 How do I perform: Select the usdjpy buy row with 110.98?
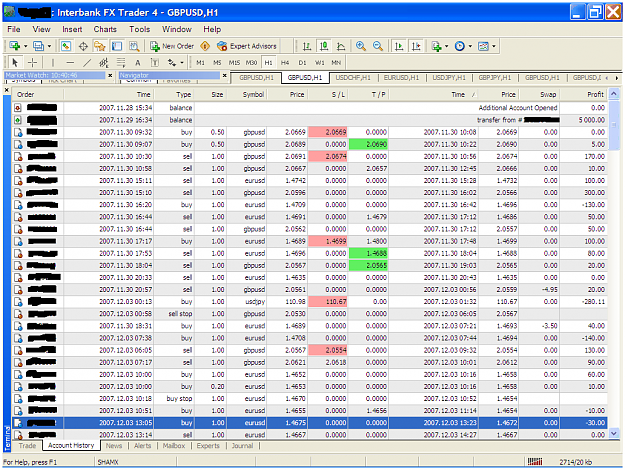[x=310, y=302]
